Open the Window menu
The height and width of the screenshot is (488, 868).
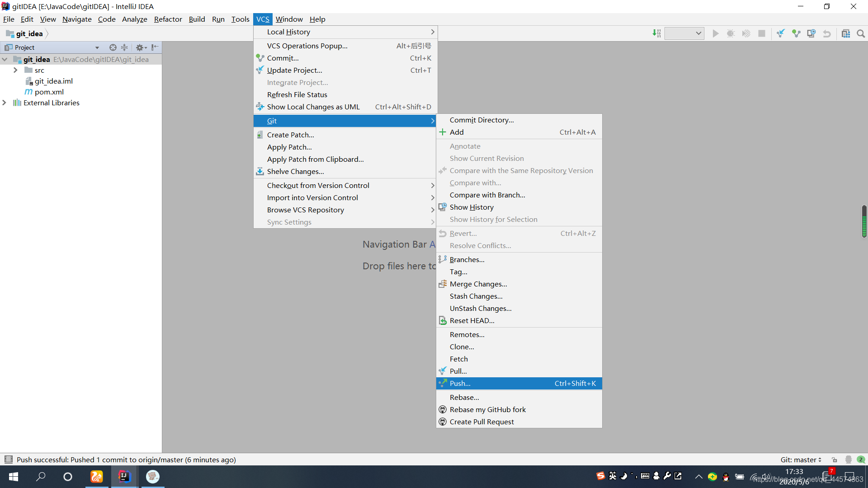tap(289, 19)
